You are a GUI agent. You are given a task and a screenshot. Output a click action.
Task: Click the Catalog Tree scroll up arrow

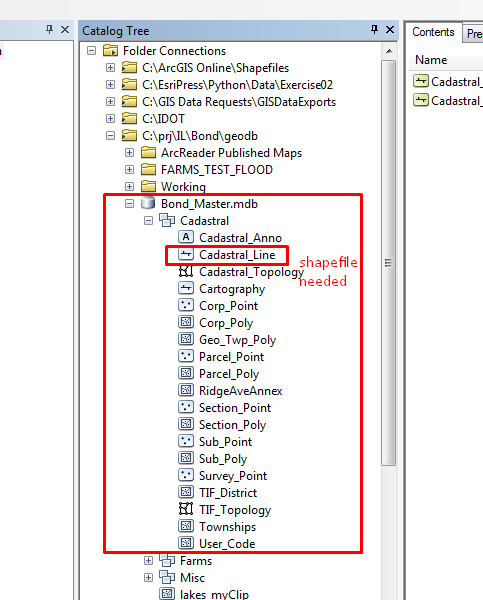coord(389,51)
